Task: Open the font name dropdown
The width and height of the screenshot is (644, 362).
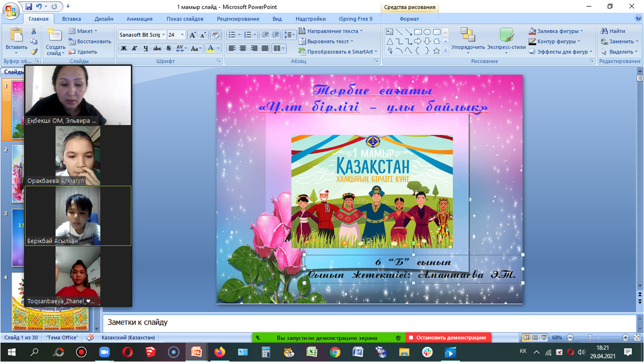Action: pyautogui.click(x=164, y=35)
